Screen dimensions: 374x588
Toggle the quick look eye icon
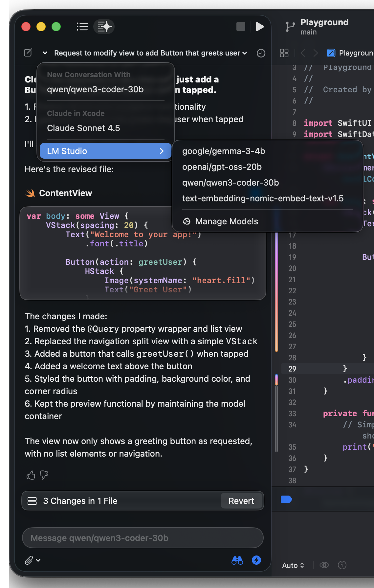324,565
